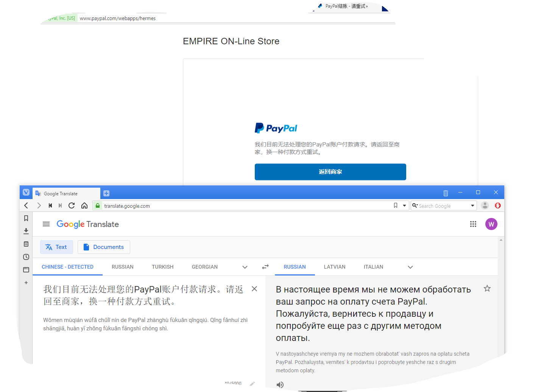Image resolution: width=558 pixels, height=392 pixels.
Task: Click the fast forward navigation button
Action: tap(60, 205)
